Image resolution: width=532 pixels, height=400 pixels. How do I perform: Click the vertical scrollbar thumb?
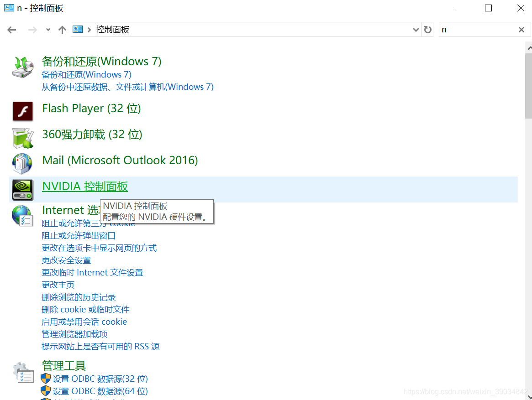pos(528,85)
